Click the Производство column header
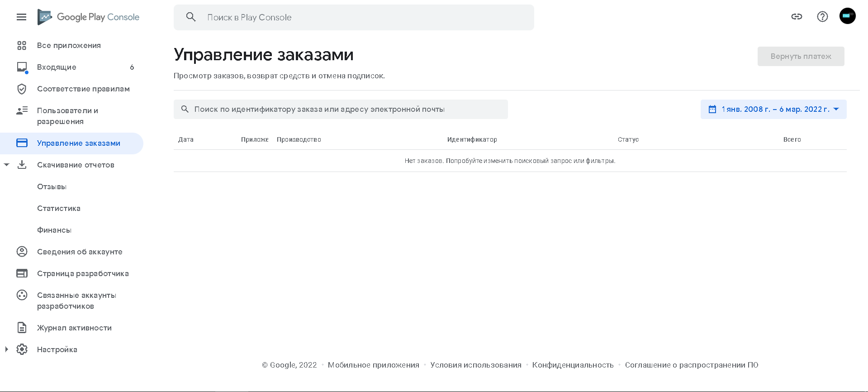This screenshot has width=868, height=392. pos(299,139)
